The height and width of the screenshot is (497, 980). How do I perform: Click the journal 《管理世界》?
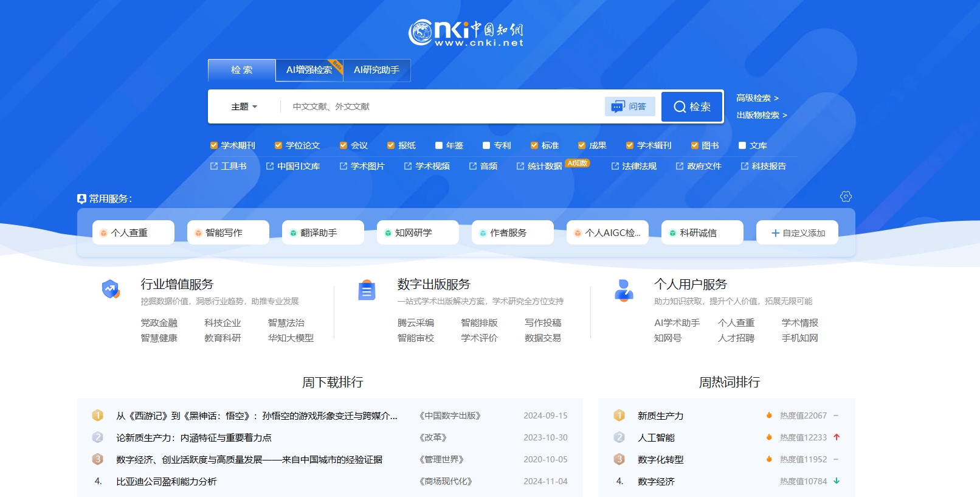[441, 460]
